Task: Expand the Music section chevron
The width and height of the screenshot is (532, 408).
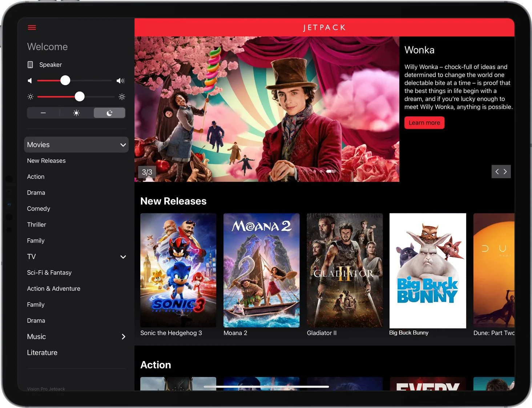Action: [x=124, y=337]
